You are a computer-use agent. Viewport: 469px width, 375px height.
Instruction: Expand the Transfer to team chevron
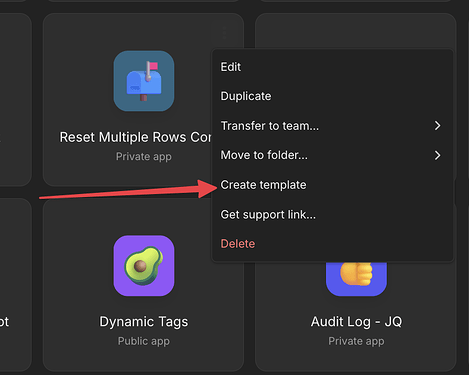coord(437,126)
